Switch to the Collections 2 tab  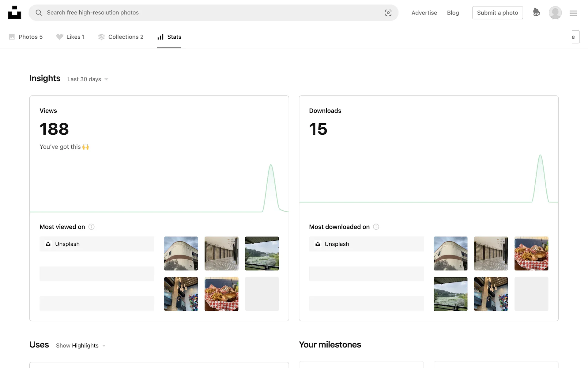[x=121, y=37]
